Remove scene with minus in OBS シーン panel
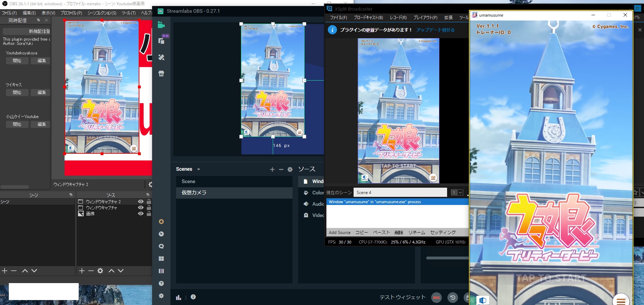This screenshot has width=644, height=305. tap(14, 271)
